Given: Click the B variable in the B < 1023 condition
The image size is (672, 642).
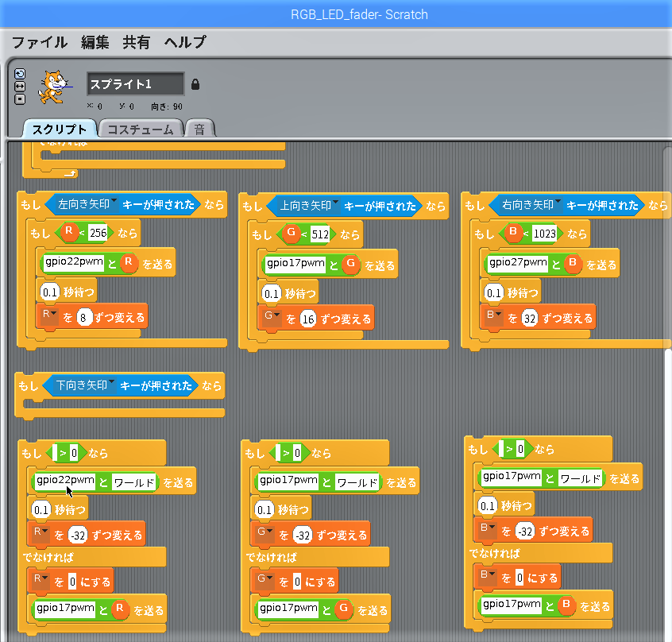Looking at the screenshot, I should [512, 233].
